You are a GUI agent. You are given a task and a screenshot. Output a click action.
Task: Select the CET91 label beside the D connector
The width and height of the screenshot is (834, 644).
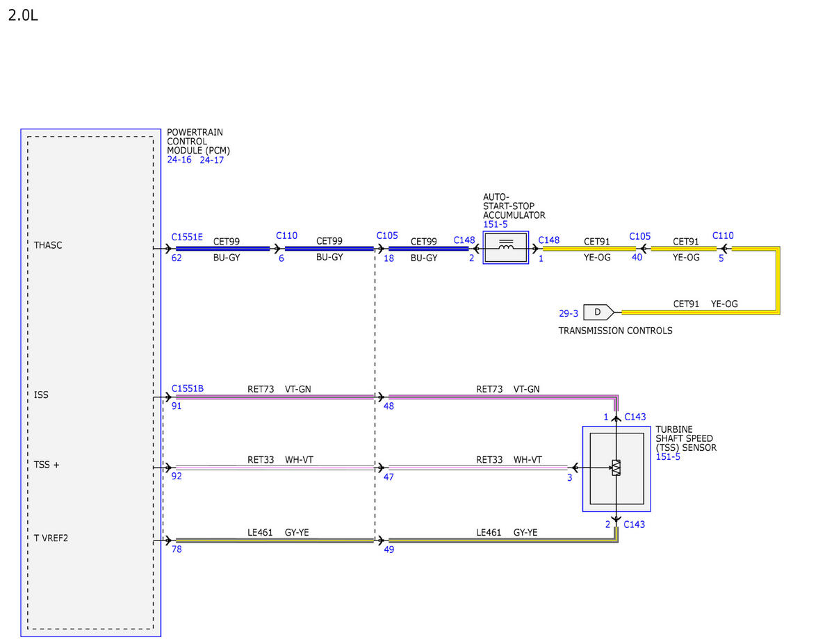686,304
